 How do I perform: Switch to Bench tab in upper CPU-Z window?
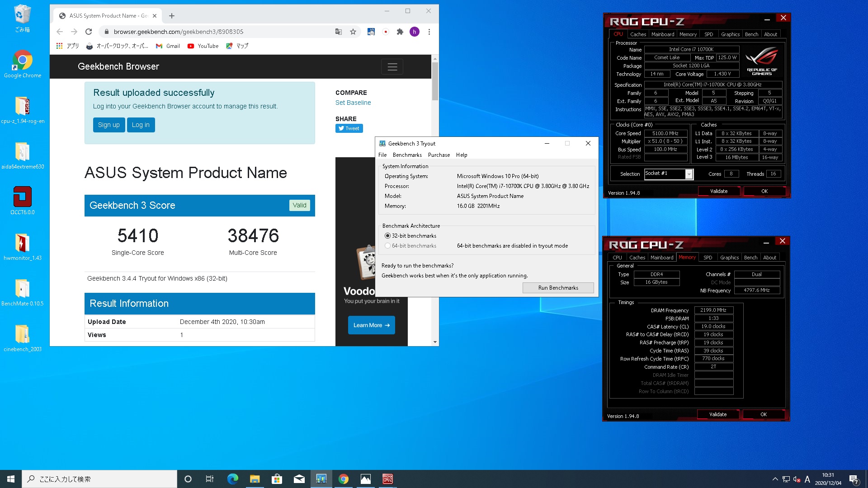click(x=751, y=34)
